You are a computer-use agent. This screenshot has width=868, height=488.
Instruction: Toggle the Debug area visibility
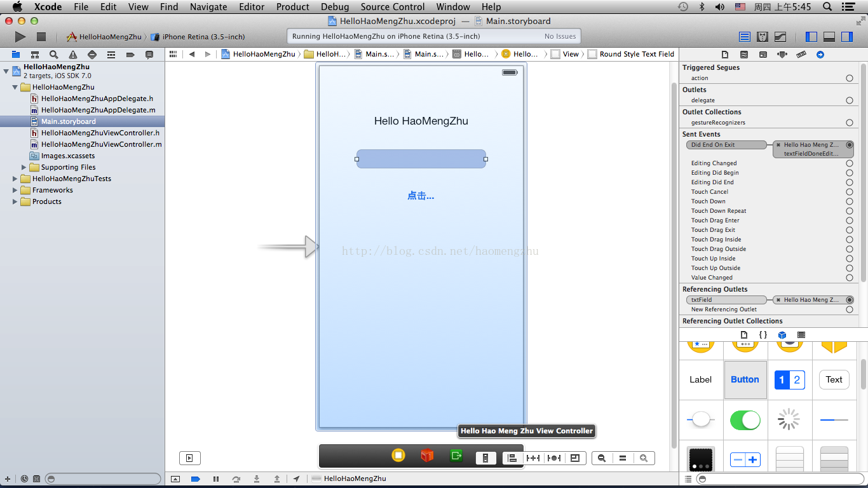[829, 37]
